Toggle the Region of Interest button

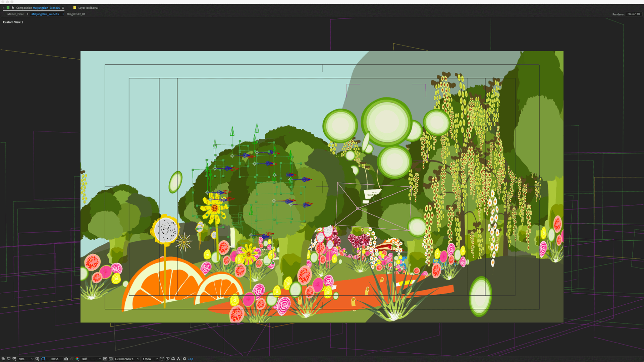[105, 359]
